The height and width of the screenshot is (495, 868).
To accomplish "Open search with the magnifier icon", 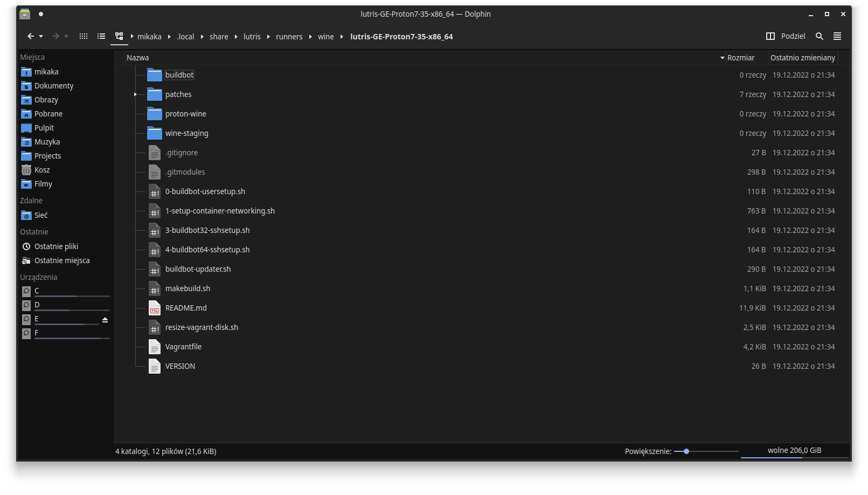I will (x=820, y=36).
